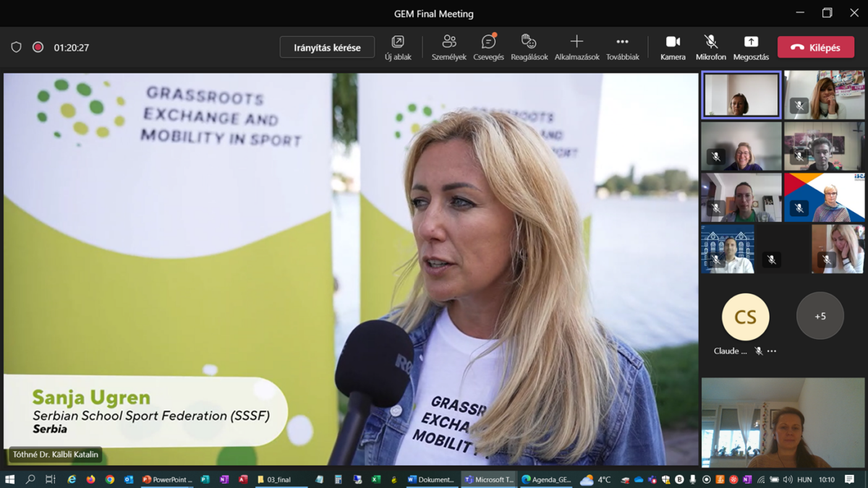The width and height of the screenshot is (868, 488).
Task: Select the blue building background participant tile
Action: click(x=728, y=249)
